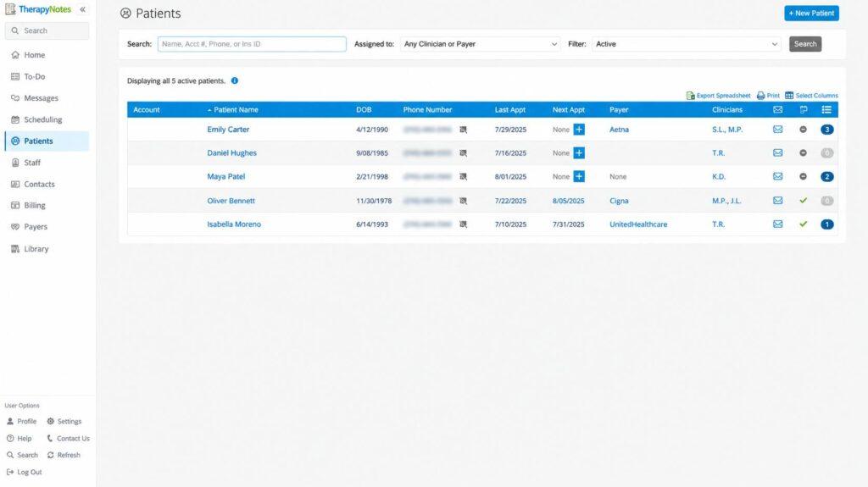Click the green checkmark for Isabella Moreno

click(x=804, y=224)
